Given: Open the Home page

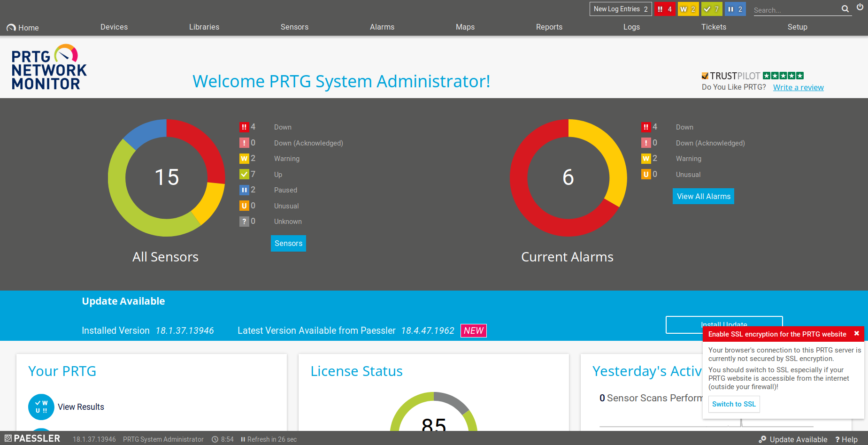Looking at the screenshot, I should (x=23, y=28).
